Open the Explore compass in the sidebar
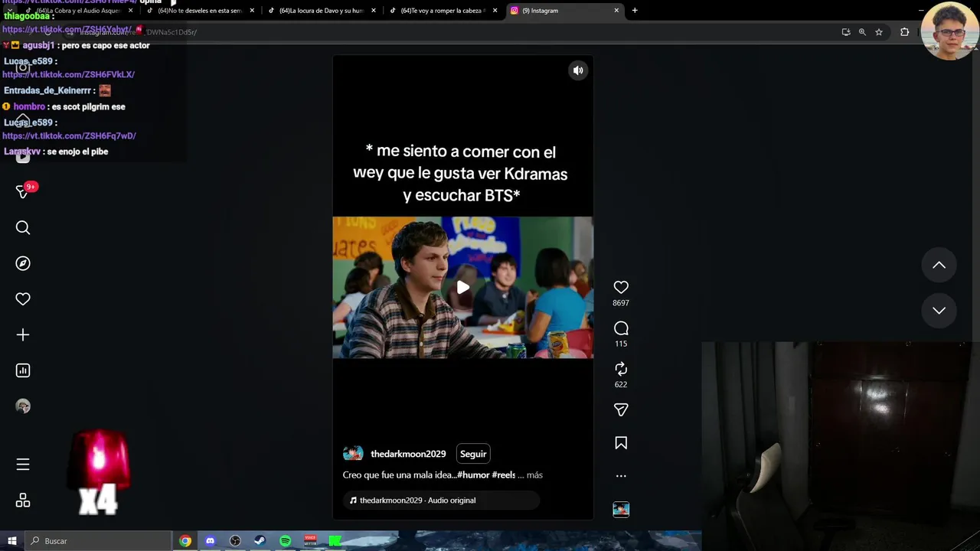980x551 pixels. (23, 263)
